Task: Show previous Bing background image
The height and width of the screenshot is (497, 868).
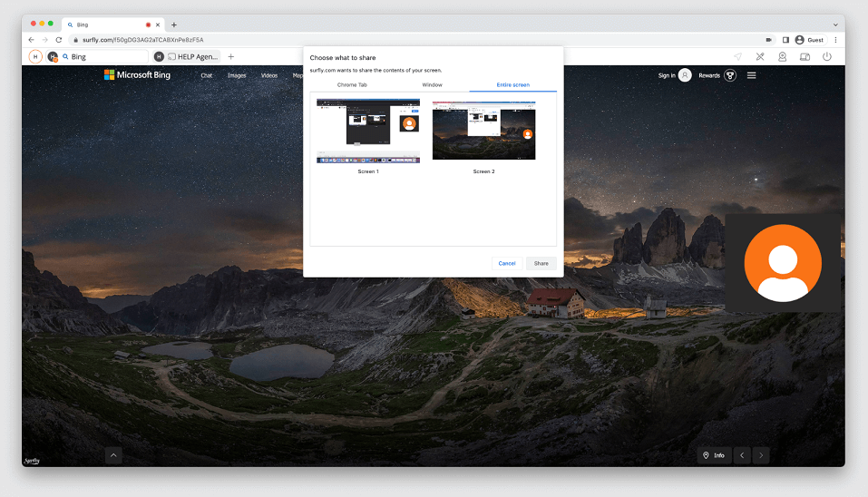Action: click(742, 455)
